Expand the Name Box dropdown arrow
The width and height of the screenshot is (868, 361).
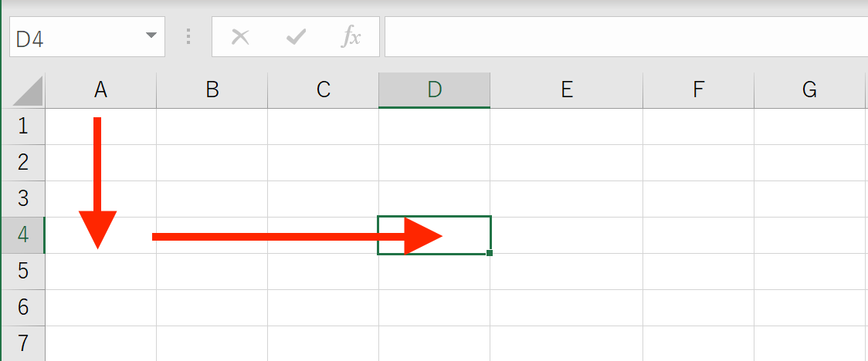pyautogui.click(x=151, y=35)
